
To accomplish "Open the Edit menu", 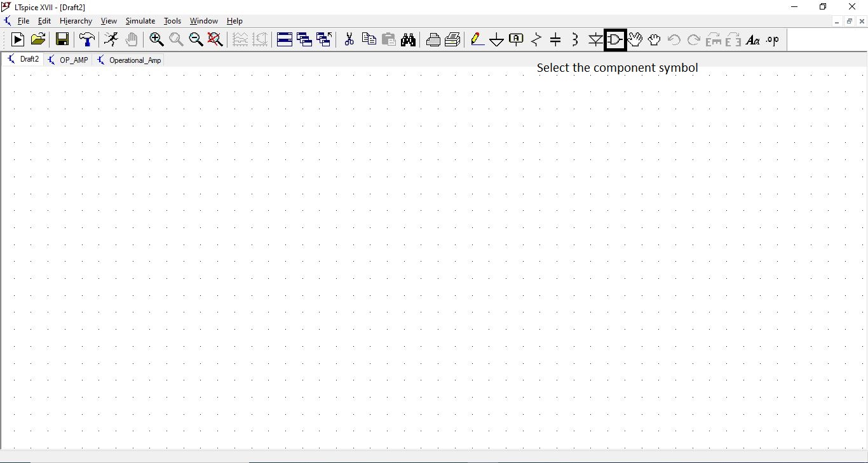I will pyautogui.click(x=44, y=21).
